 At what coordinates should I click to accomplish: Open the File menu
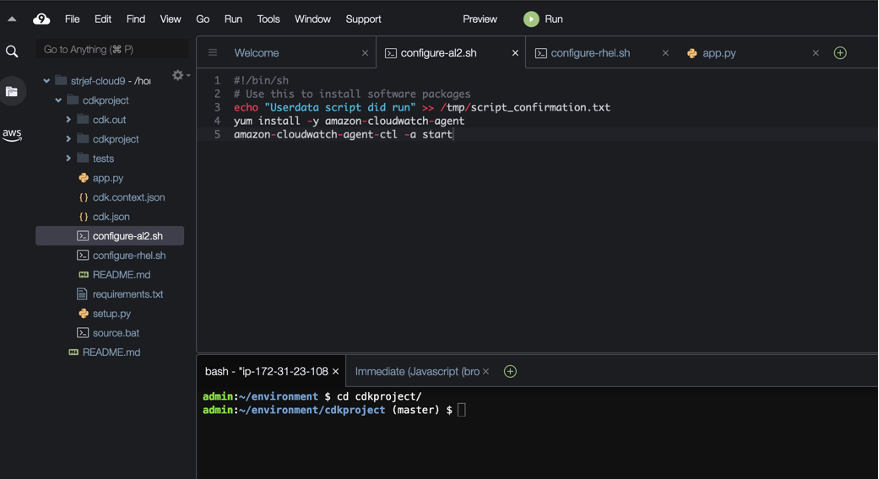[72, 19]
